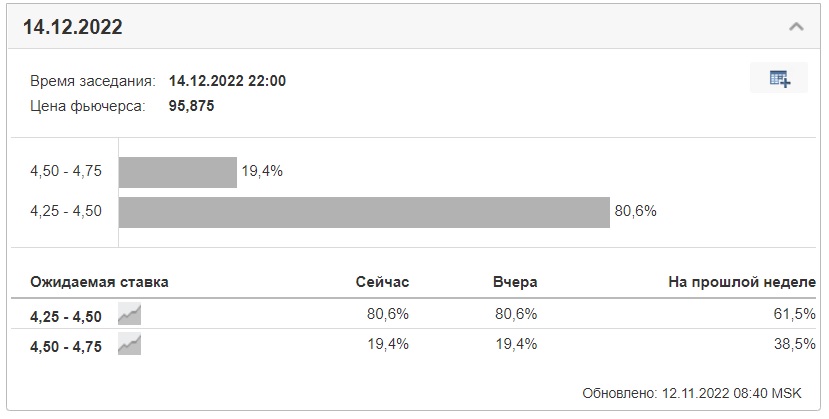Click the Вчера column header
Screen dimensions: 829x419
tap(515, 282)
